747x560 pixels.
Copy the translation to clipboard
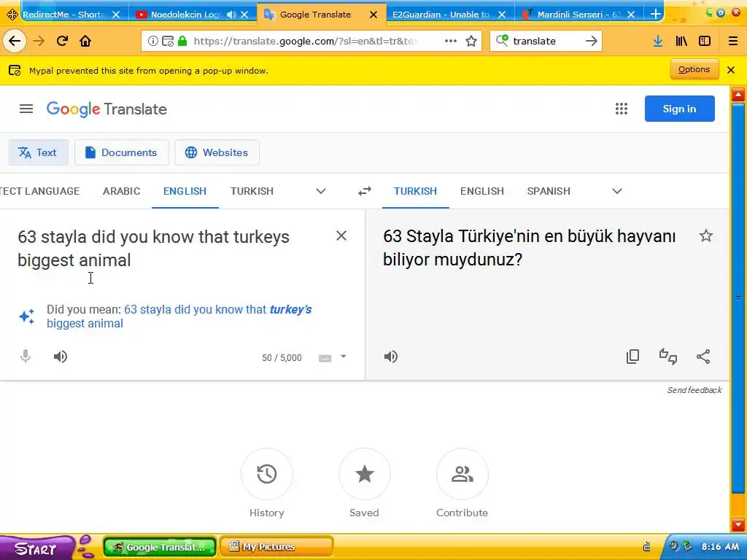tap(632, 357)
